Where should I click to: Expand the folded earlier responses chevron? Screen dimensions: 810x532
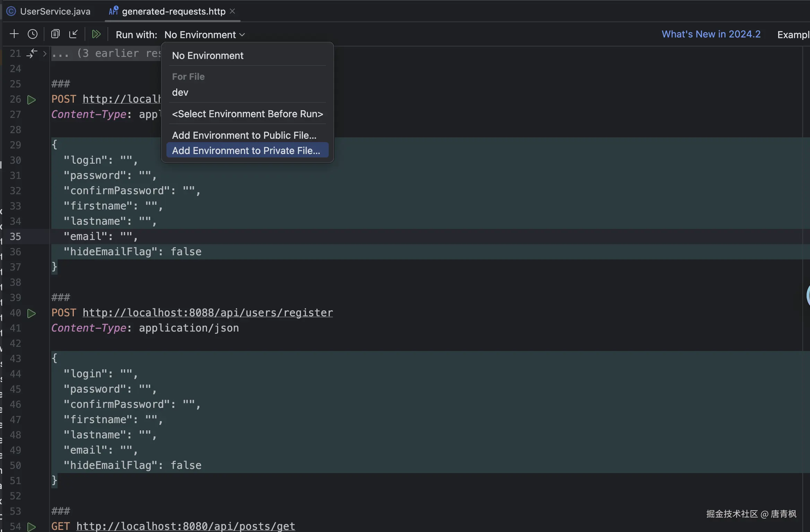(x=45, y=54)
